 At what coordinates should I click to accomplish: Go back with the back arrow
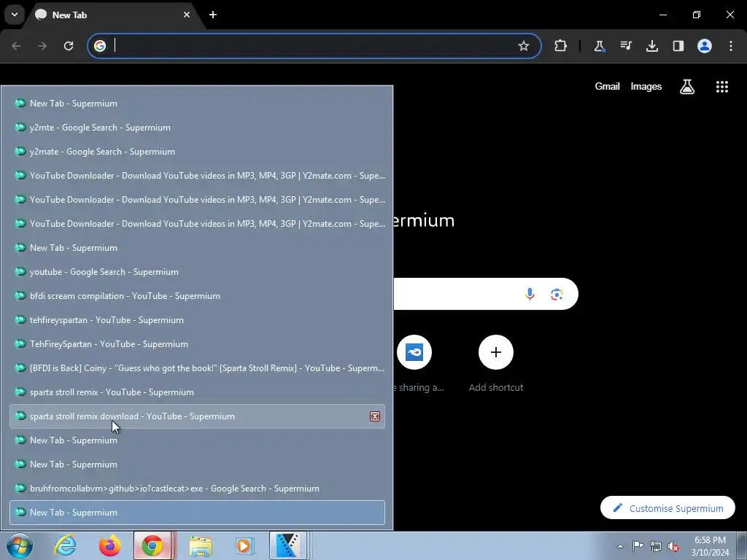point(16,46)
